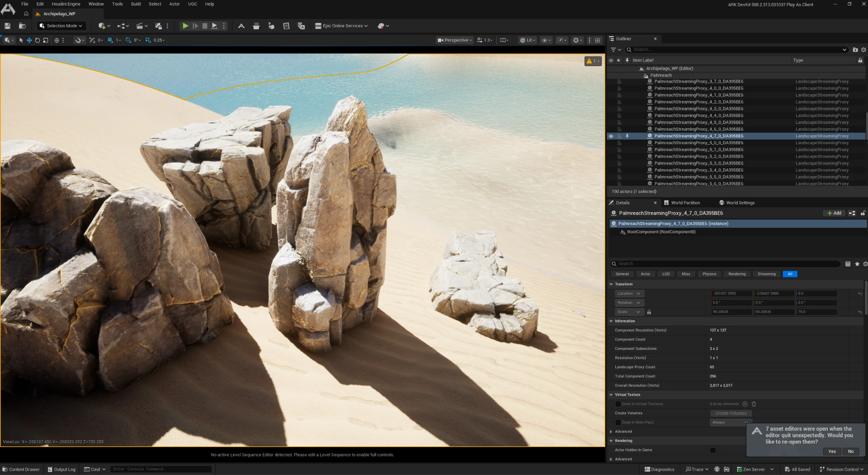Open the Build menu

[x=136, y=4]
